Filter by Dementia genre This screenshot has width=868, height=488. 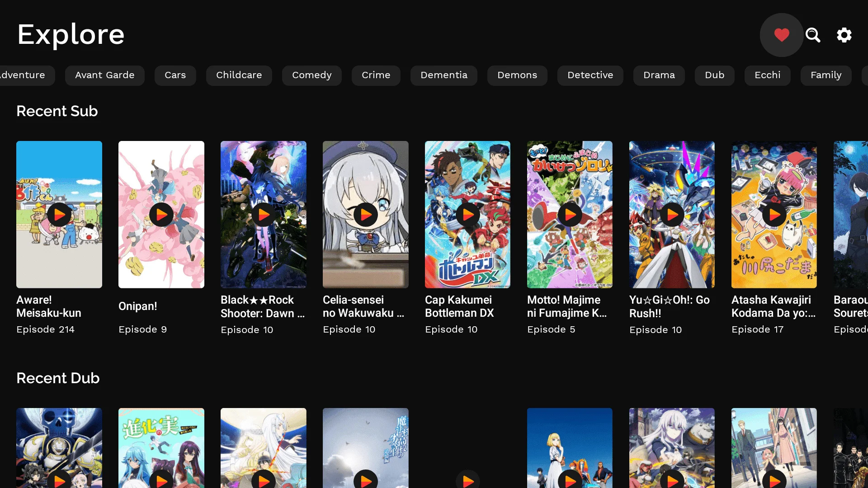click(x=443, y=75)
